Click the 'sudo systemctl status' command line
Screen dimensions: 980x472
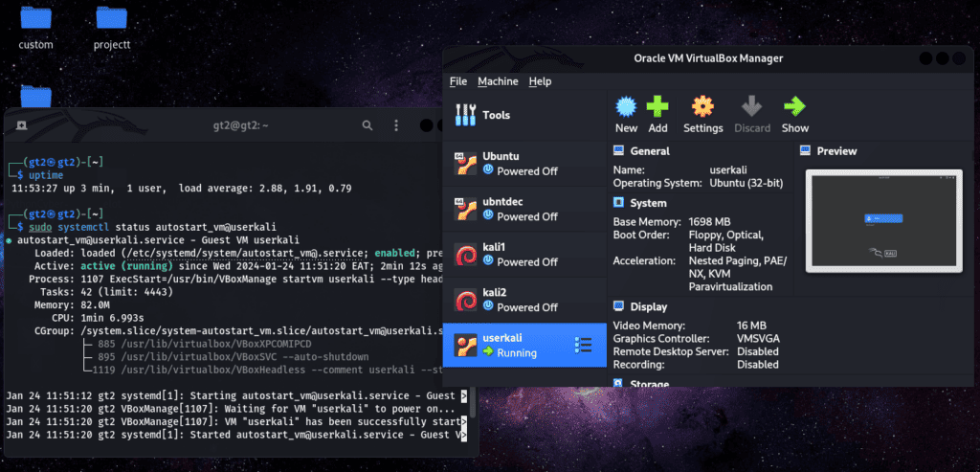tap(152, 227)
